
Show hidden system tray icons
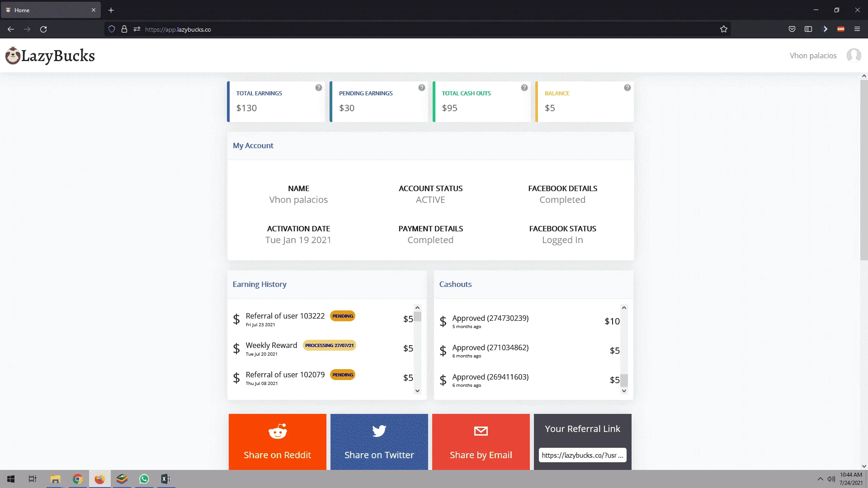[820, 479]
